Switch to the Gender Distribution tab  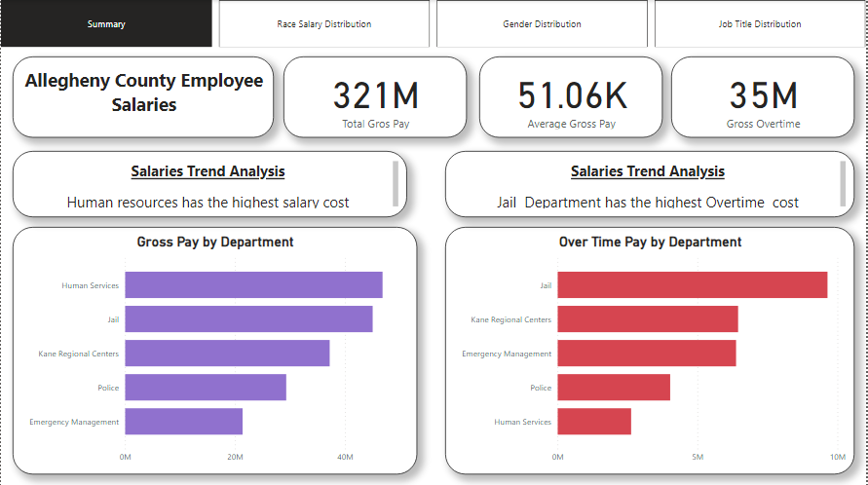[542, 23]
